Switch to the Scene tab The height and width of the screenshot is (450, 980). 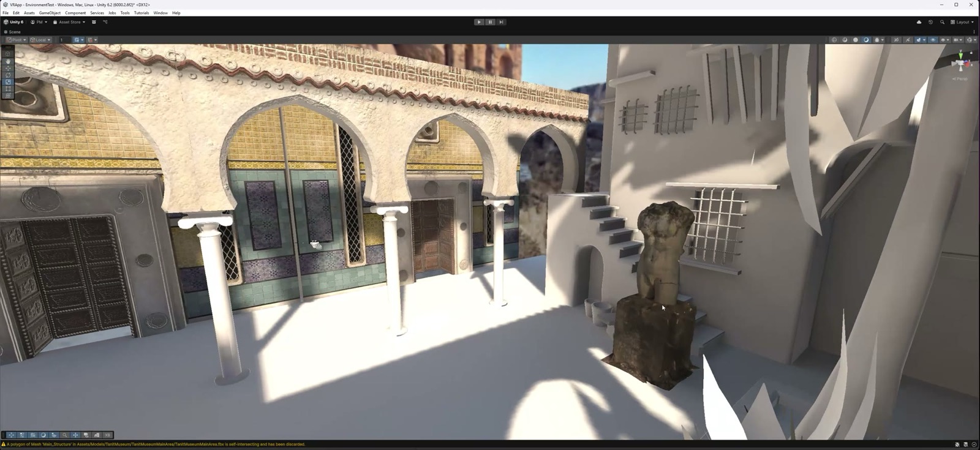[12, 32]
